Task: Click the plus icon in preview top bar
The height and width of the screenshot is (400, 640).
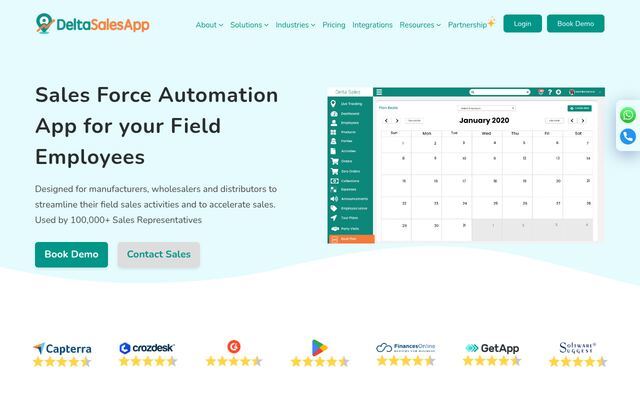Action: point(558,92)
